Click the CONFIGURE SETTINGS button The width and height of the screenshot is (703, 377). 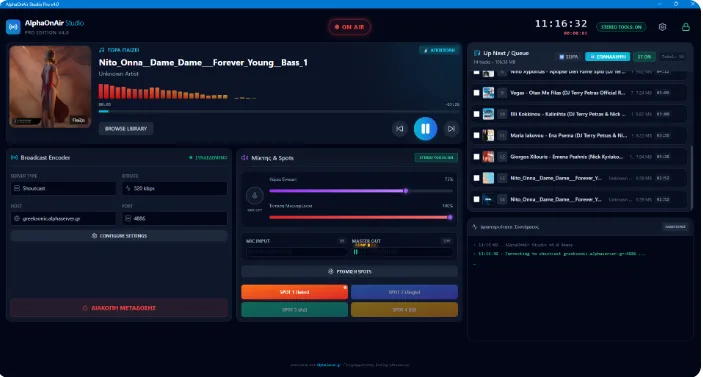[119, 236]
